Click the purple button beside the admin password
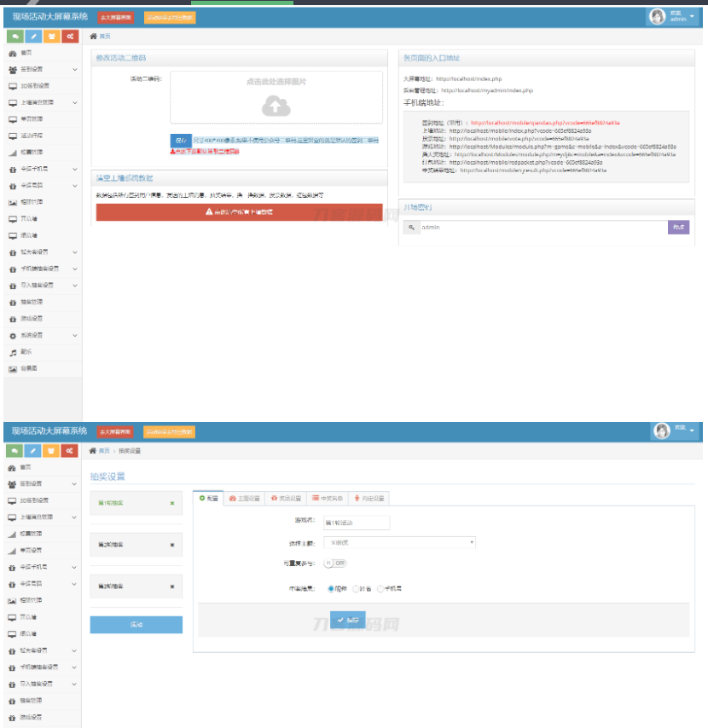The width and height of the screenshot is (708, 728). click(x=678, y=228)
